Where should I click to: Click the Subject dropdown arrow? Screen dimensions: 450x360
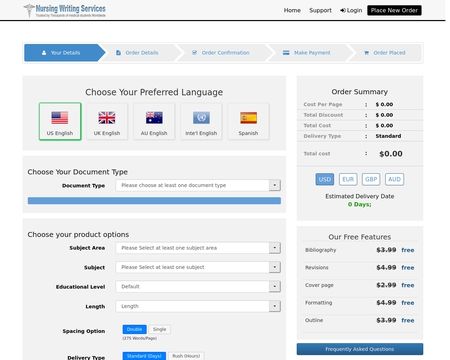click(275, 267)
